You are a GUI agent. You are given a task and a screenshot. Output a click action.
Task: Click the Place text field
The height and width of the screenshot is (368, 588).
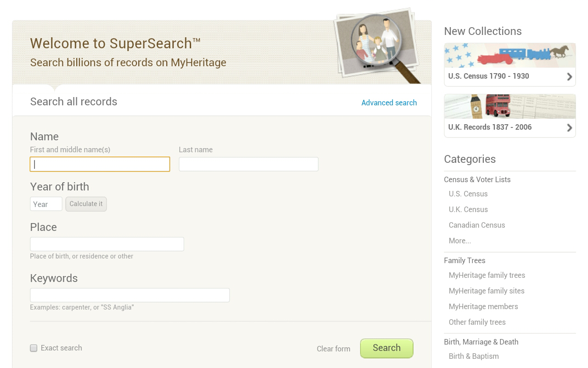coord(107,244)
